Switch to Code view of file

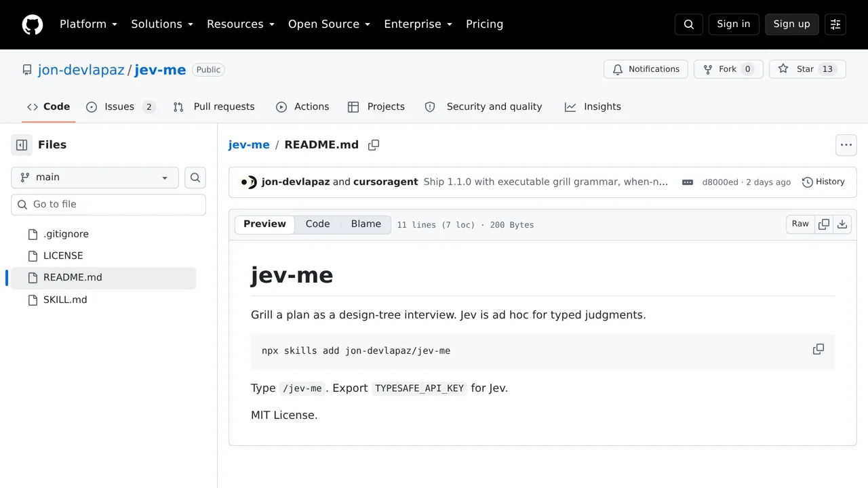point(317,224)
